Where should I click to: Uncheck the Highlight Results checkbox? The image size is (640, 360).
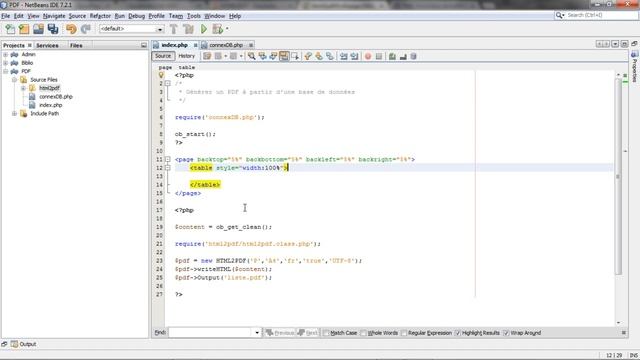[x=458, y=333]
